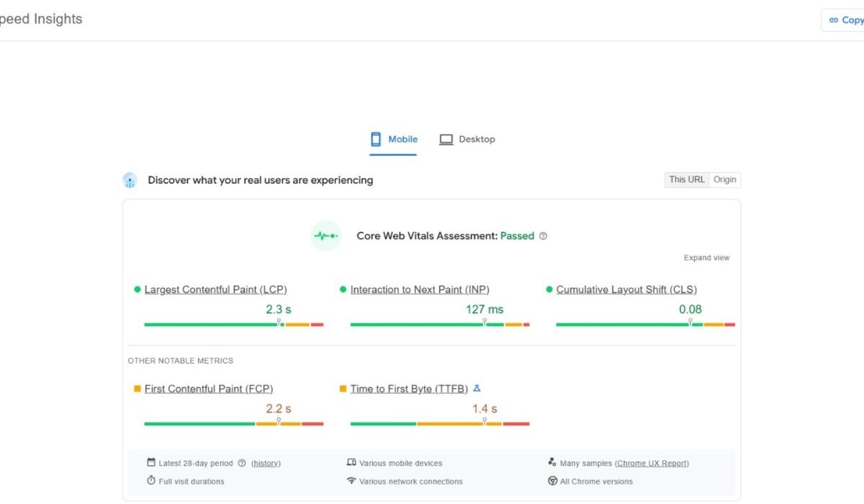Viewport: 864px width, 504px height.
Task: Click the '2.2 s' FCP value
Action: (279, 409)
